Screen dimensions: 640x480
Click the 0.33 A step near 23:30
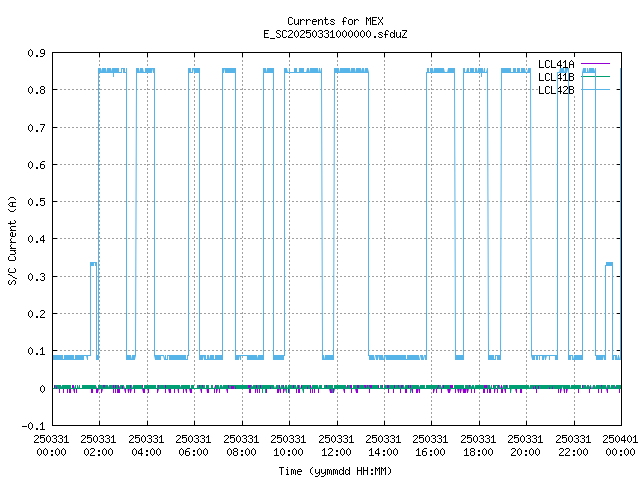click(x=609, y=264)
